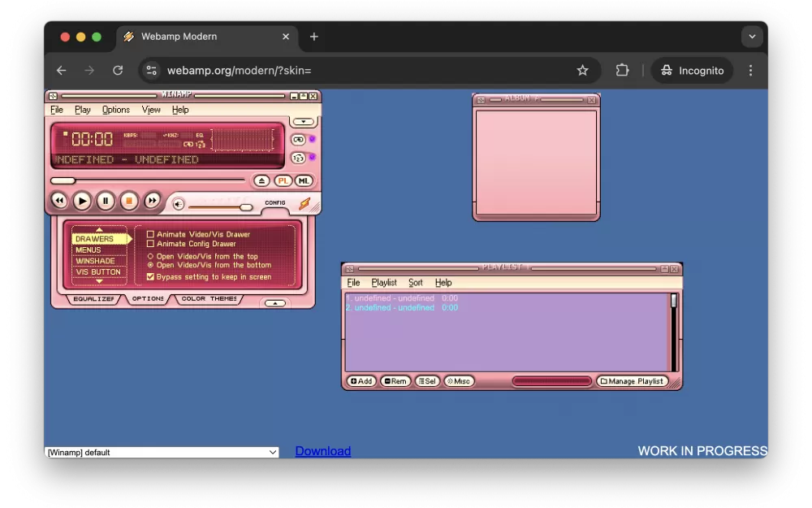Switch to the Equalizer tab
The image size is (812, 508).
93,299
